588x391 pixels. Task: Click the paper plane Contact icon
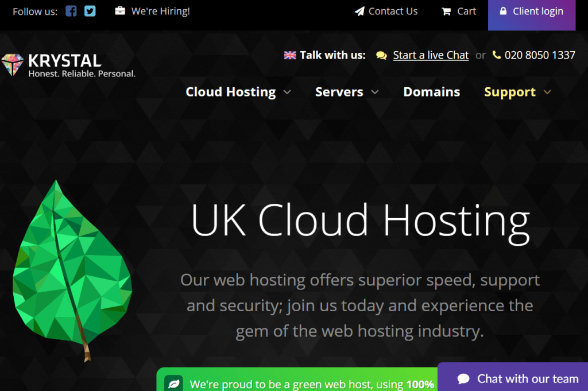click(359, 11)
